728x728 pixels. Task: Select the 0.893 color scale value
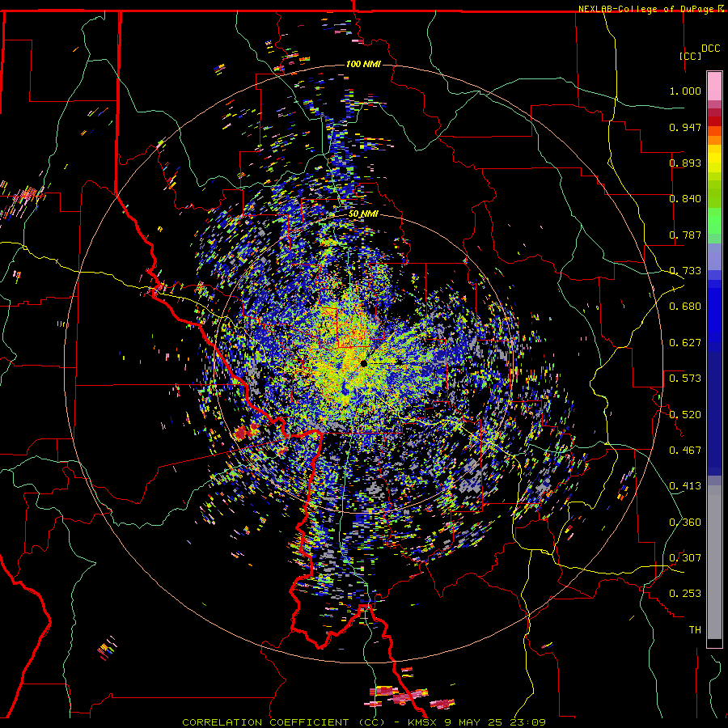click(685, 163)
